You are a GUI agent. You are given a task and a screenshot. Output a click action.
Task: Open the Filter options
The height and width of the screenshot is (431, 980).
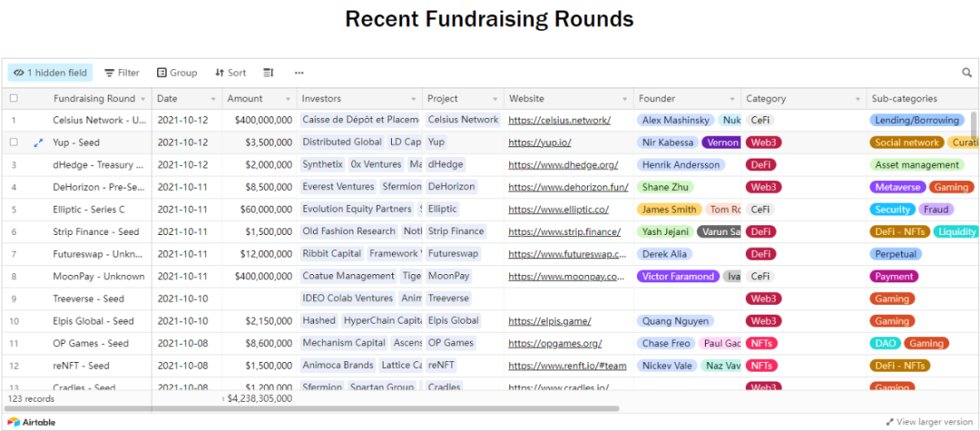pos(122,73)
